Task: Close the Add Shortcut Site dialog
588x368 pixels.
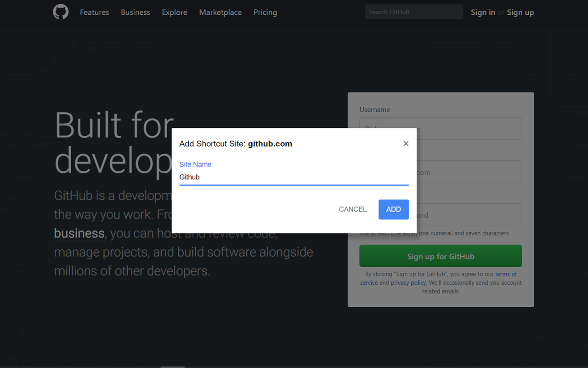Action: coord(406,144)
